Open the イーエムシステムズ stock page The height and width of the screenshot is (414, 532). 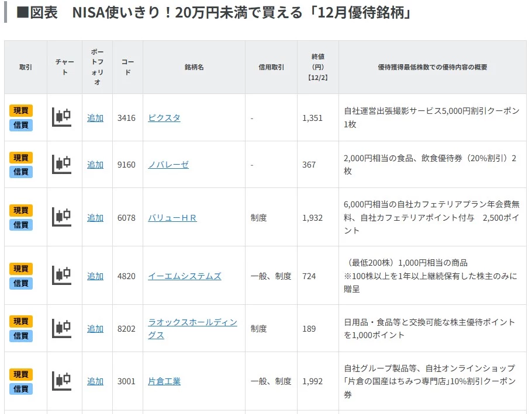185,276
